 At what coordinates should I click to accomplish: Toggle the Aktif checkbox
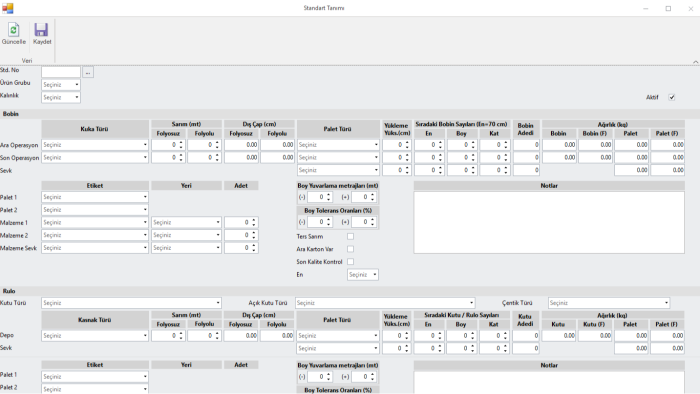671,97
